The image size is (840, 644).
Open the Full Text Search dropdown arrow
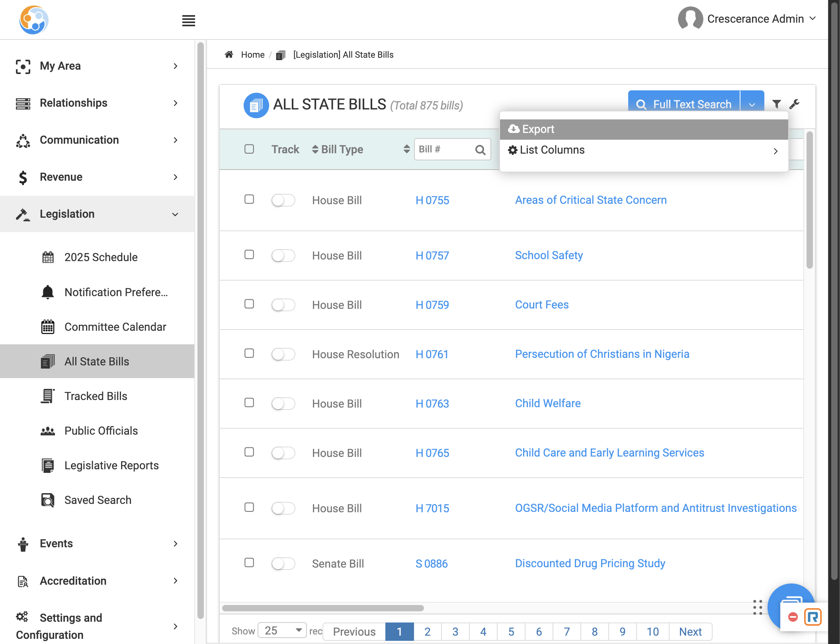point(752,104)
